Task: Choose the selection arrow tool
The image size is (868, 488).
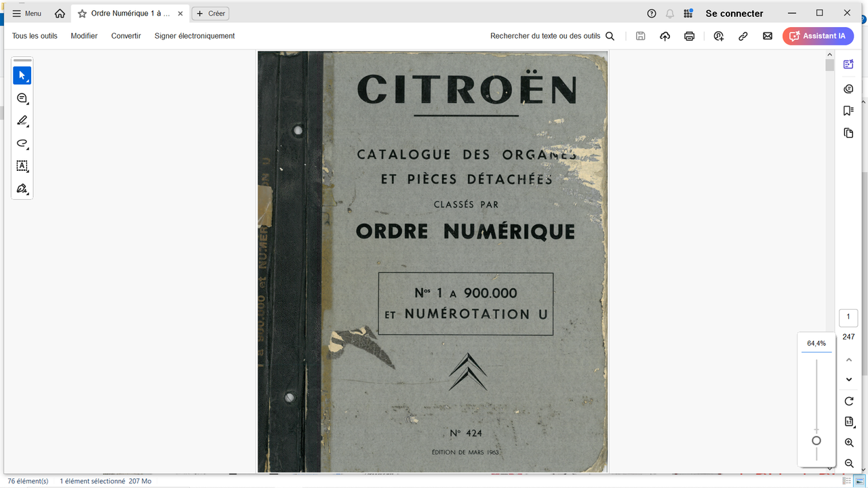Action: [x=22, y=75]
